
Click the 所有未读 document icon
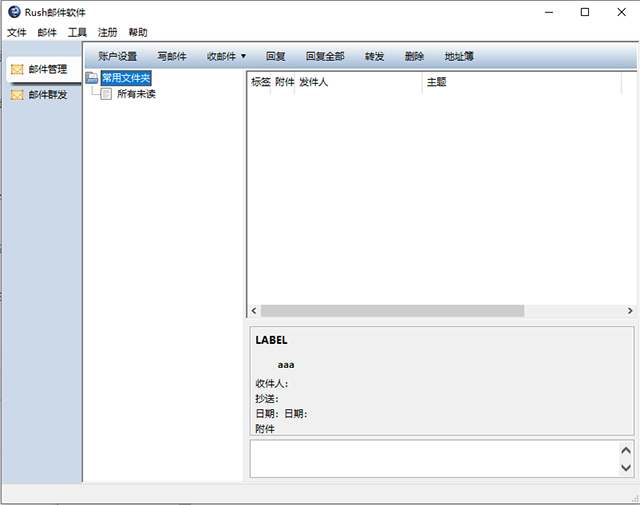coord(106,94)
